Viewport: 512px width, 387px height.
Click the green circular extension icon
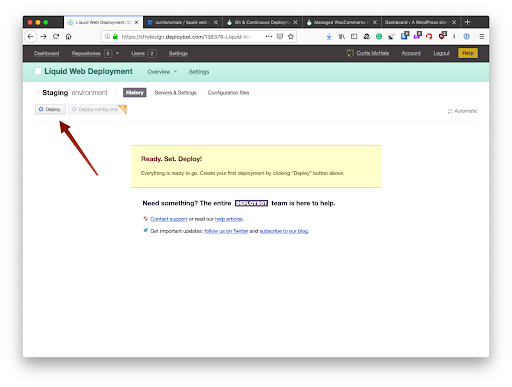click(x=379, y=37)
